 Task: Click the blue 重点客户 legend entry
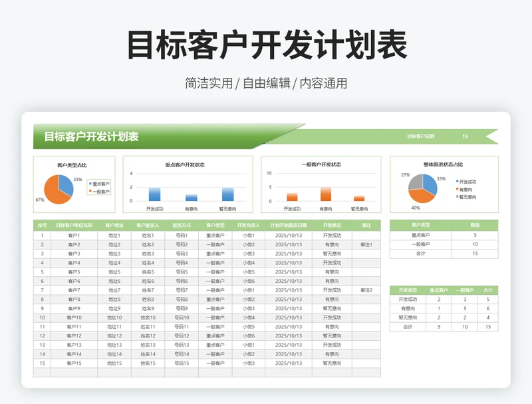(99, 184)
